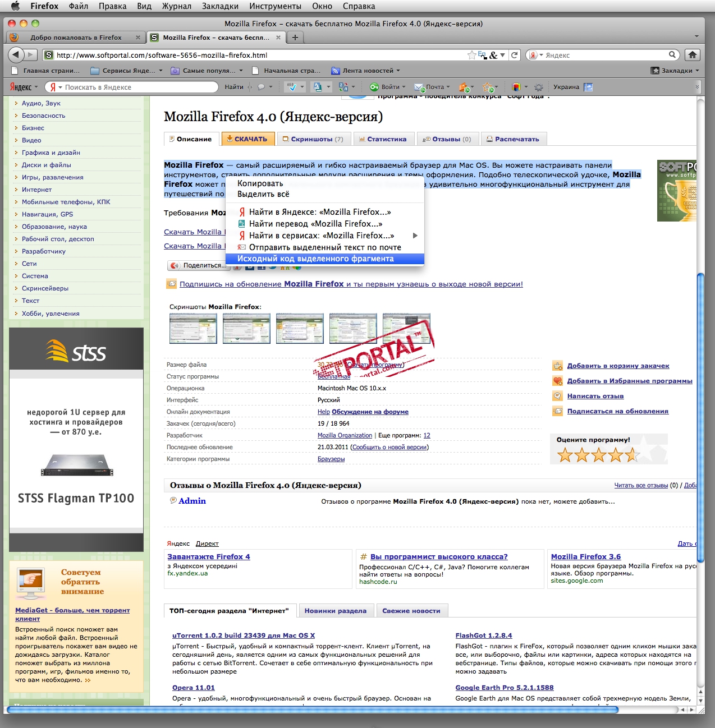Click 'Добавить в Избранные программы' link
This screenshot has height=728, width=715.
[x=630, y=381]
